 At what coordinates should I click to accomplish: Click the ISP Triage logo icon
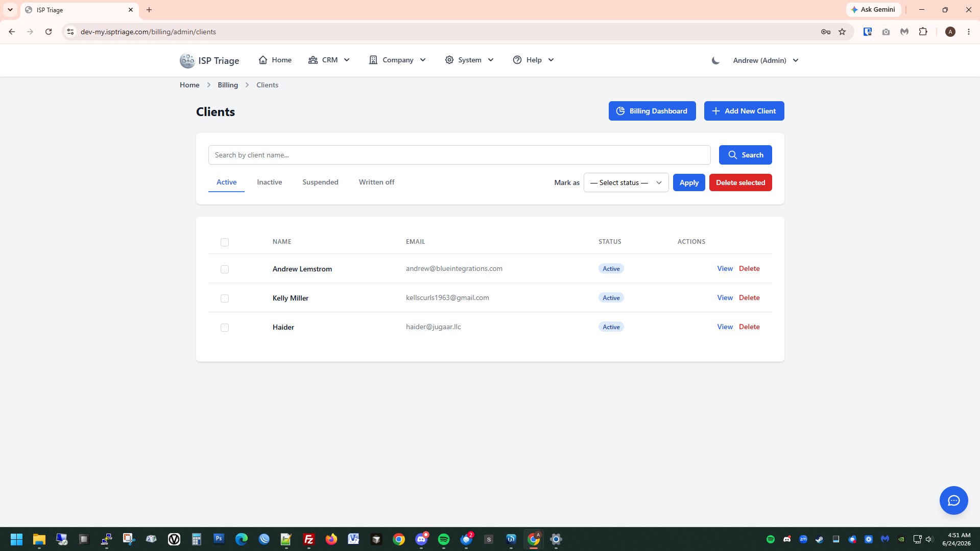click(x=187, y=60)
